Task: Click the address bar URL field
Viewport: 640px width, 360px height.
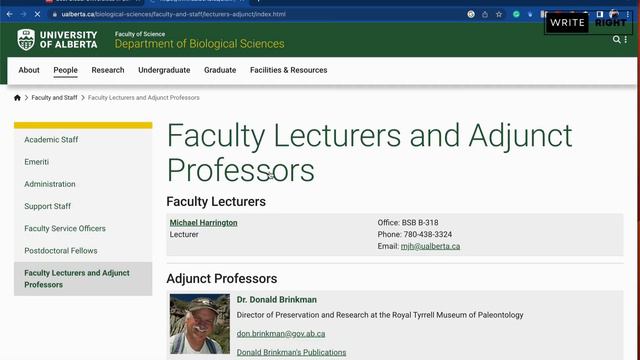Action: click(x=261, y=14)
